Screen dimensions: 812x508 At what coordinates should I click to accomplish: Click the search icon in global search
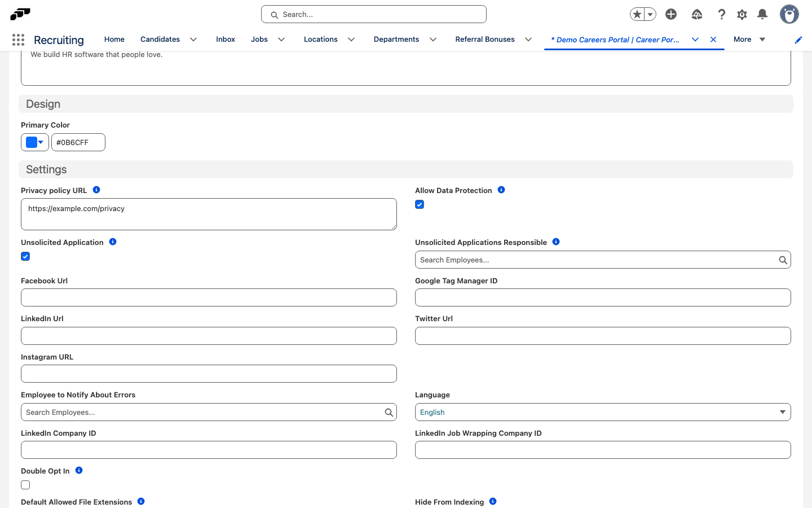tap(275, 15)
